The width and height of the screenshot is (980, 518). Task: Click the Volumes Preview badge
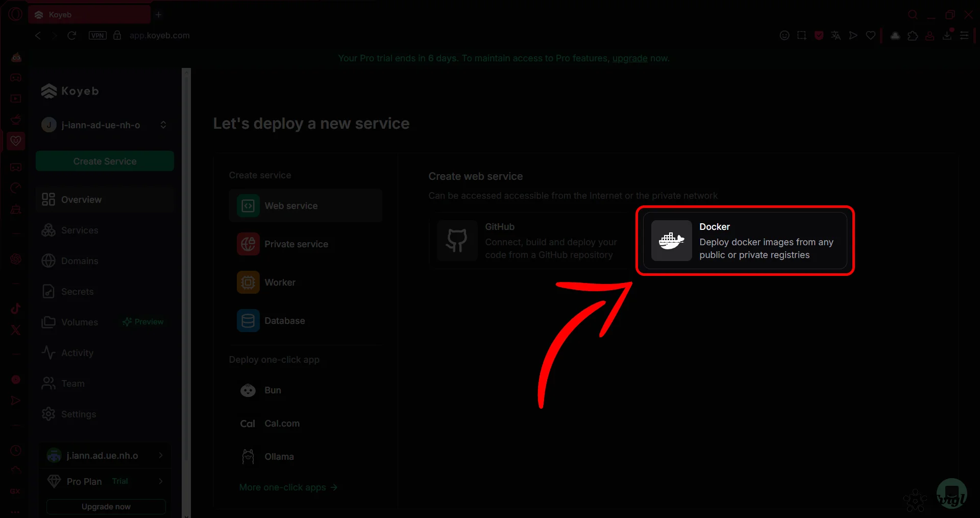click(x=143, y=322)
